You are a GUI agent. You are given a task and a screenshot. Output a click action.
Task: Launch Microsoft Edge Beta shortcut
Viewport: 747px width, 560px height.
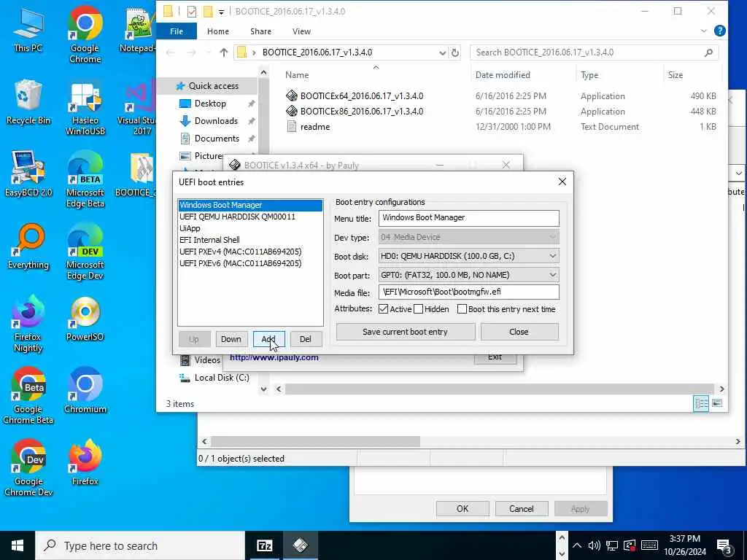pyautogui.click(x=85, y=180)
